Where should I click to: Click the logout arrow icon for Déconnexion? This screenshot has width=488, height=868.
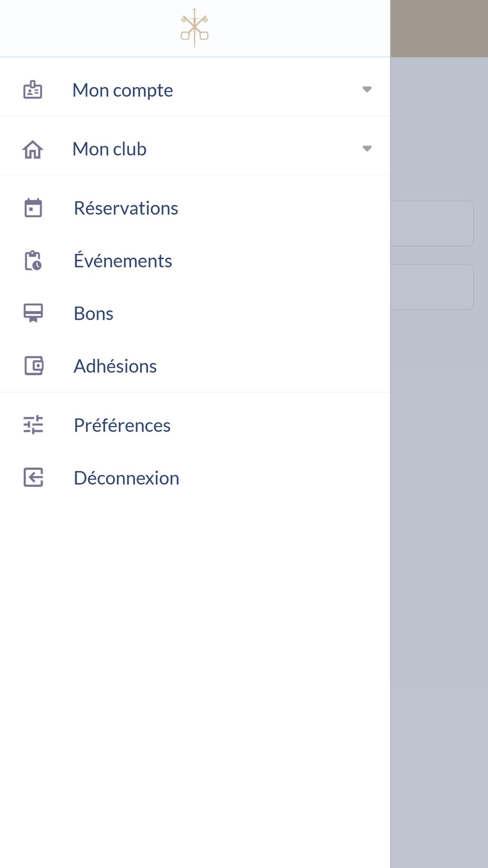33,477
